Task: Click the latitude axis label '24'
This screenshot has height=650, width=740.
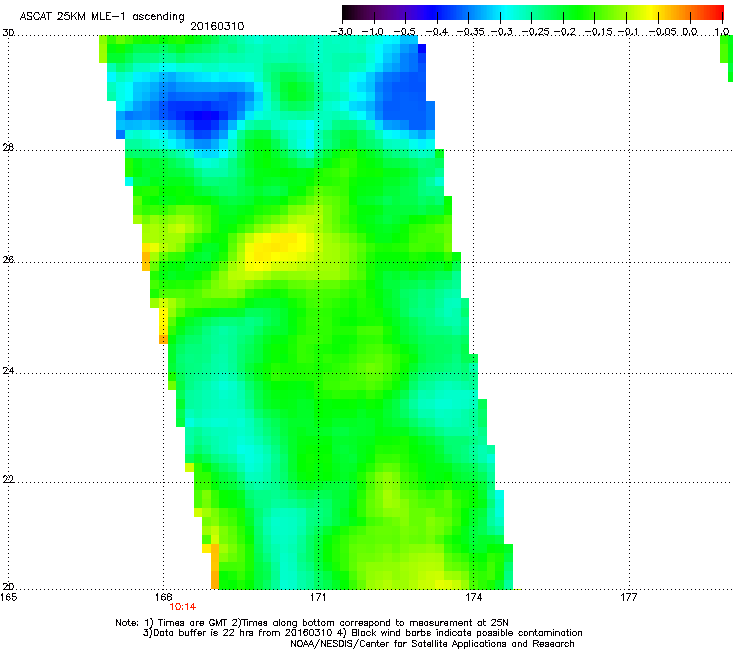Action: tap(8, 371)
